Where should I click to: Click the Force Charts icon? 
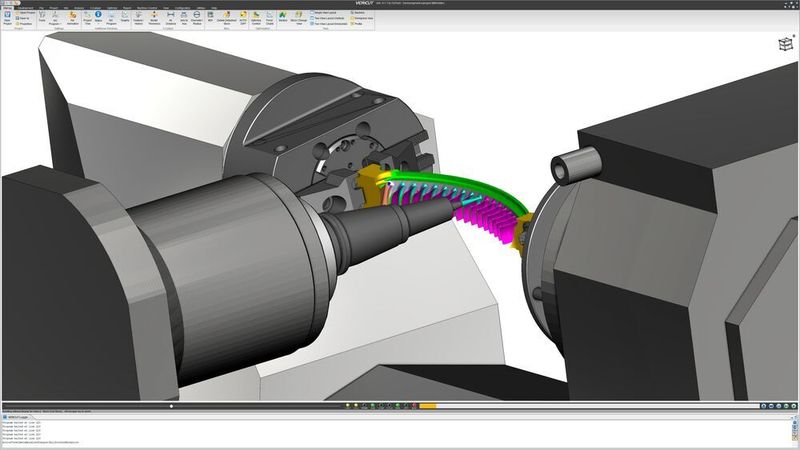pos(269,18)
